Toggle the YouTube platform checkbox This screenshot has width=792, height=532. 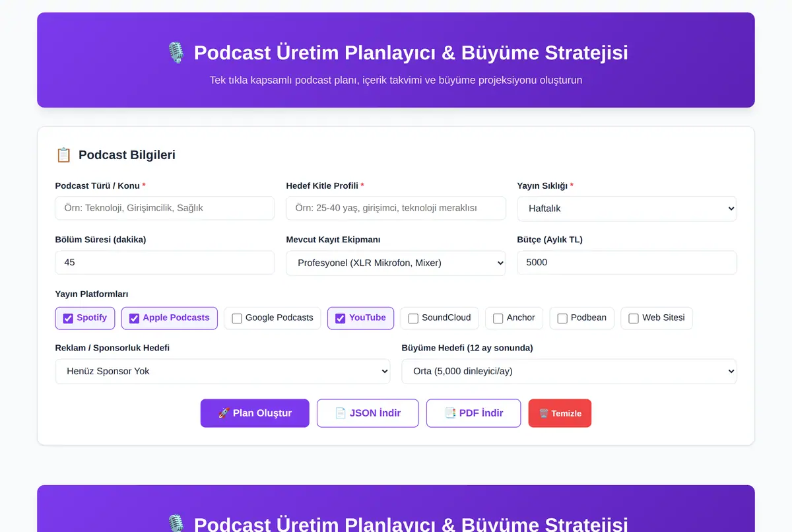341,319
